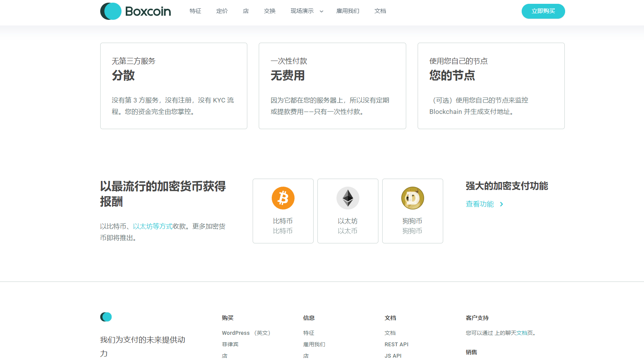Navigate to 特征 in the top menu
644x363 pixels.
click(195, 11)
